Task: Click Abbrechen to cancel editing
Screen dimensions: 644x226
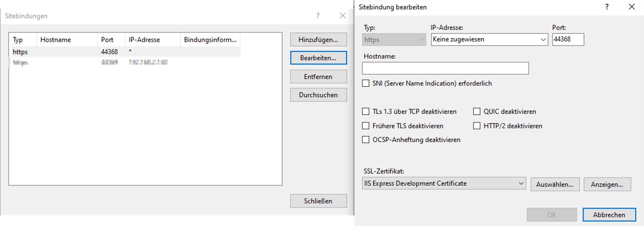Action: pyautogui.click(x=609, y=215)
